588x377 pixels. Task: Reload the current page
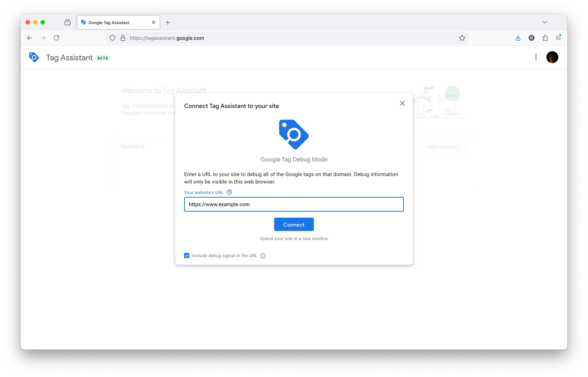coord(57,38)
